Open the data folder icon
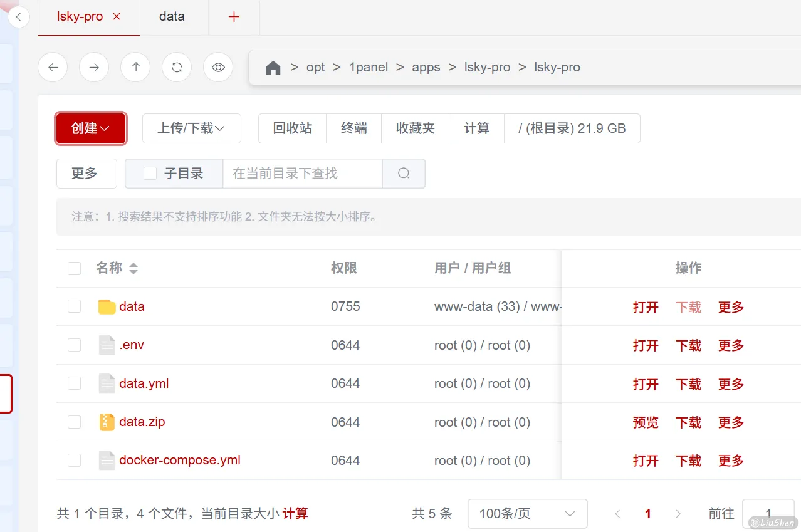801x532 pixels. click(x=106, y=306)
